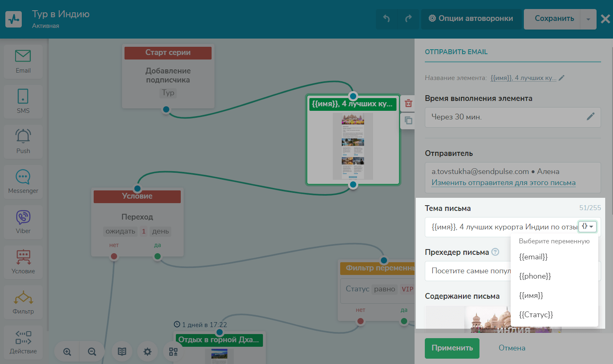Click the email template thumbnail on the canvas
Image resolution: width=613 pixels, height=364 pixels.
[x=353, y=146]
